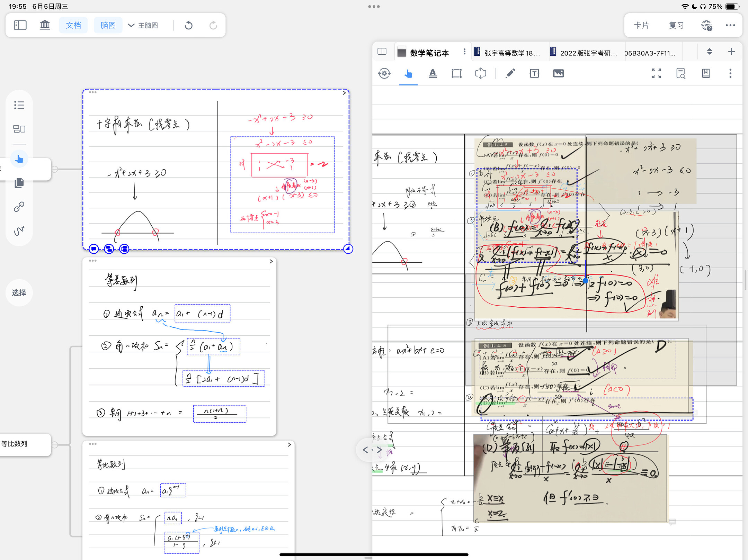Select the image insertion tool
The image size is (748, 560).
tap(558, 73)
